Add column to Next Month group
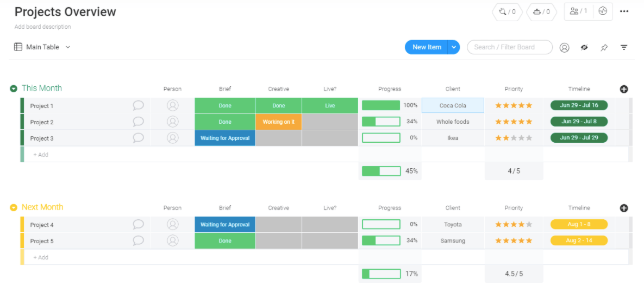The image size is (644, 292). [x=624, y=208]
